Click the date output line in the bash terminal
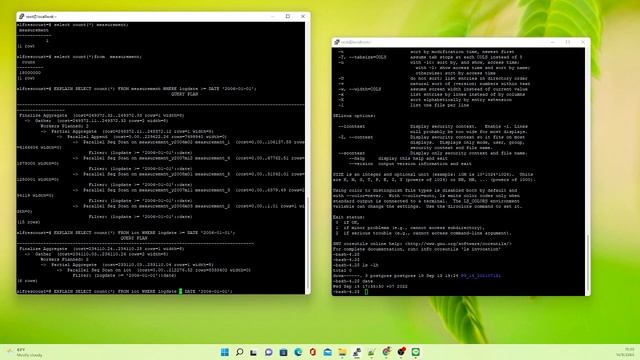Screen dimensions: 640x360 (370, 287)
